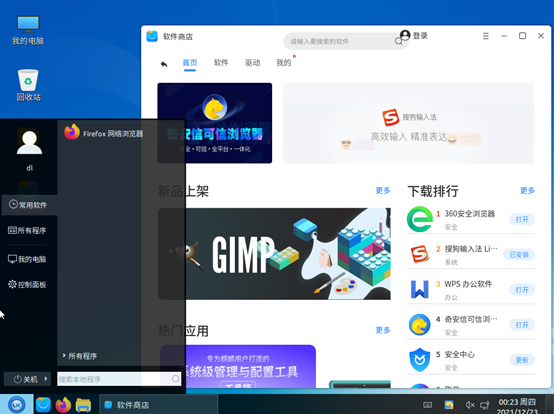Open software store icon in taskbar
This screenshot has width=554, height=414.
(x=43, y=405)
